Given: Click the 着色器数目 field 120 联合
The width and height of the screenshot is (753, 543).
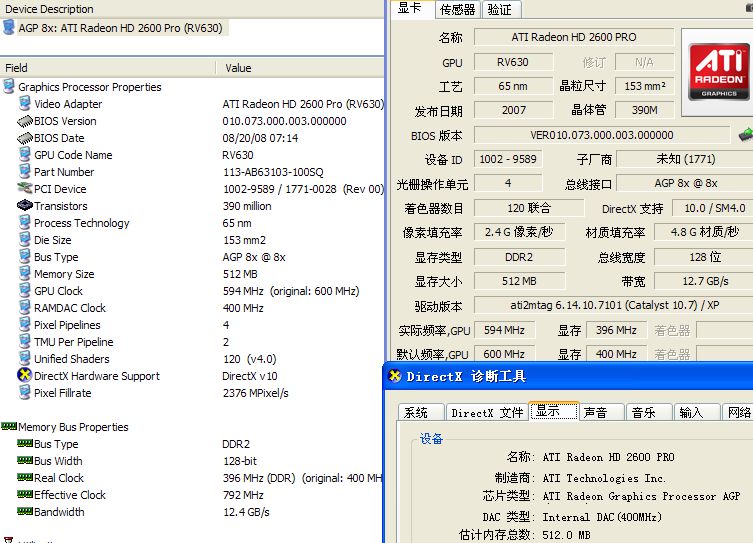Looking at the screenshot, I should pyautogui.click(x=529, y=208).
